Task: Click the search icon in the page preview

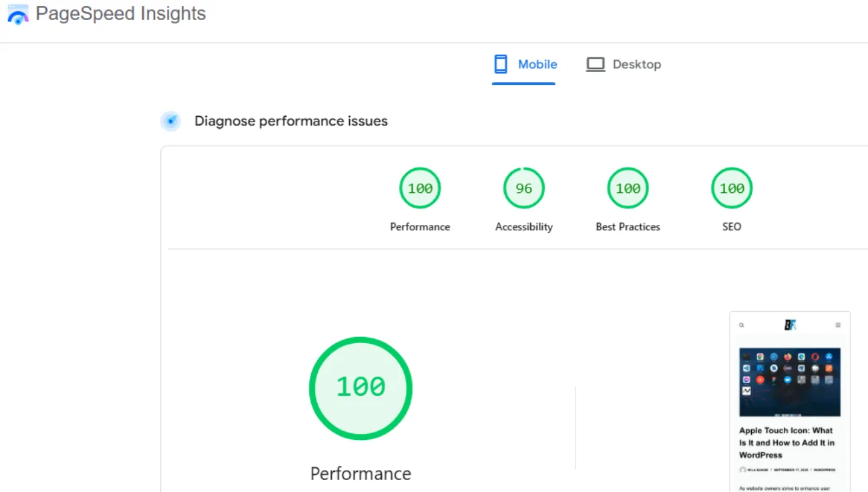Action: [742, 325]
